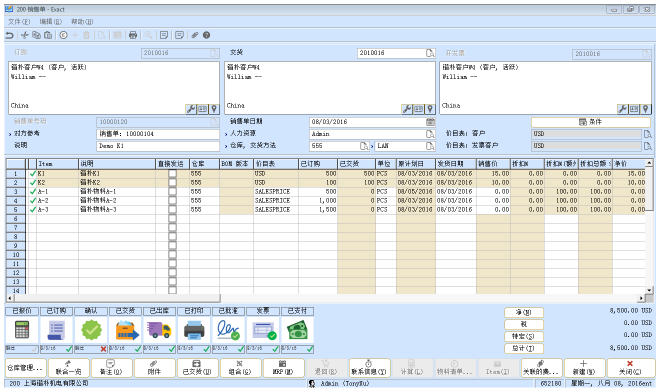Click the printer printed status icon
The height and width of the screenshot is (392, 660).
(x=194, y=330)
